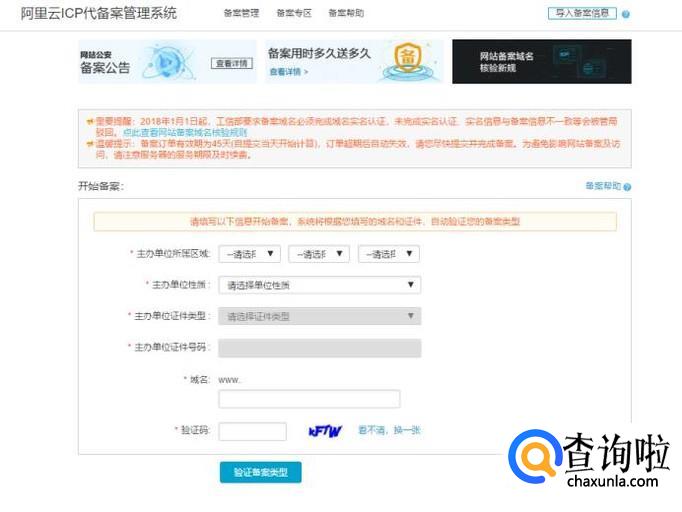Expand the 主办单位性质 dropdown

tap(320, 285)
